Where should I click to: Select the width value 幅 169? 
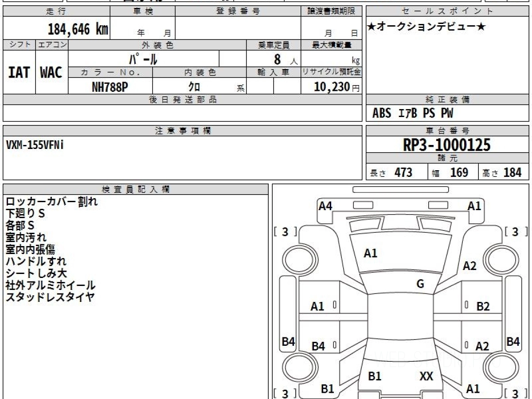(450, 172)
